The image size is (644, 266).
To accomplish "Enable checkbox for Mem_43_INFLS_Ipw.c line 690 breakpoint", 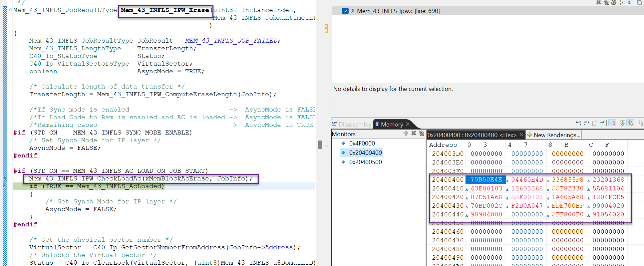I will click(345, 11).
